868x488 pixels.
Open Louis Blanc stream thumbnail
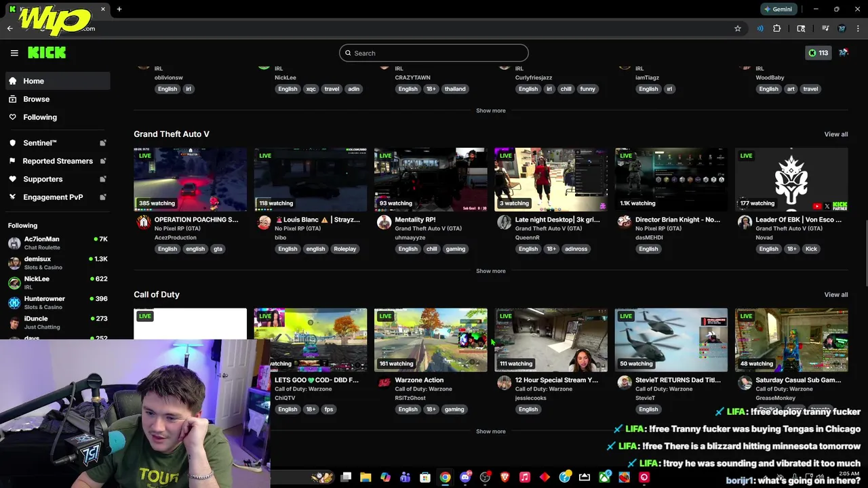pos(311,180)
